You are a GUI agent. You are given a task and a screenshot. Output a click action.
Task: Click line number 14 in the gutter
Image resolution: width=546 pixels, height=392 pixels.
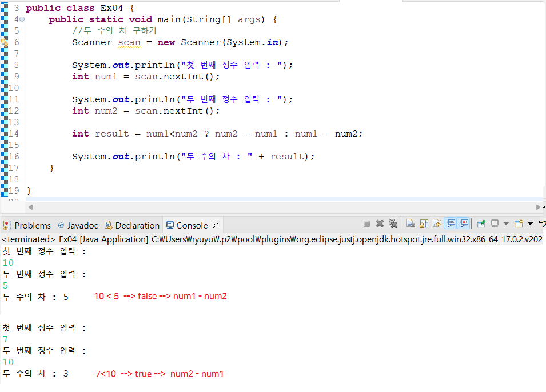click(x=14, y=134)
